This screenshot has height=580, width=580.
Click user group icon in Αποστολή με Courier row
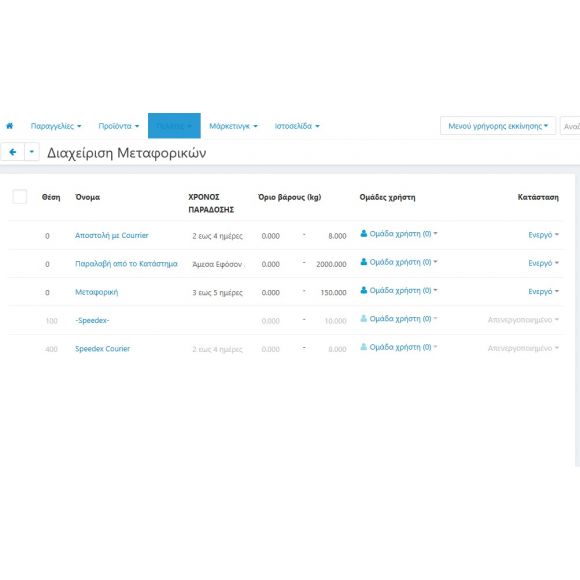pyautogui.click(x=364, y=233)
